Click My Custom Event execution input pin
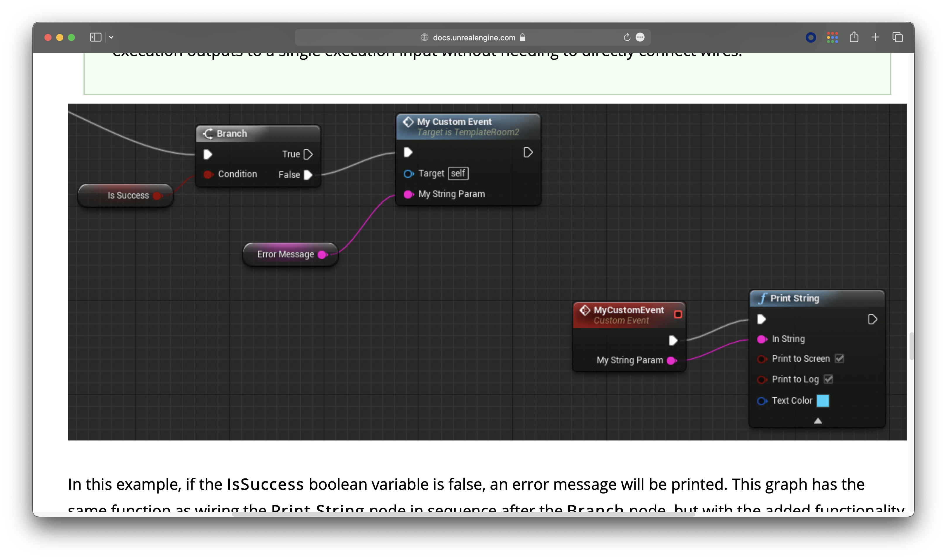Screen dimensions: 947x560 coord(408,152)
